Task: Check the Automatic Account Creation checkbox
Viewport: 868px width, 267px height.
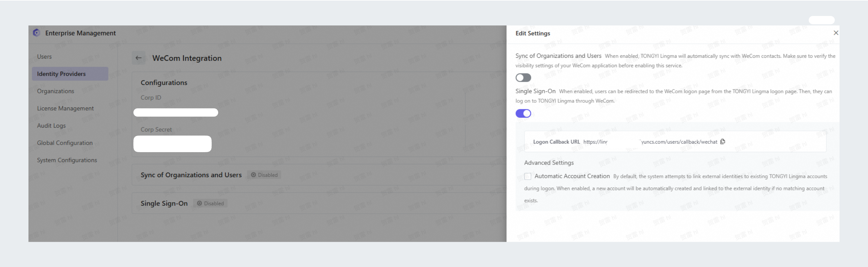Action: coord(528,176)
